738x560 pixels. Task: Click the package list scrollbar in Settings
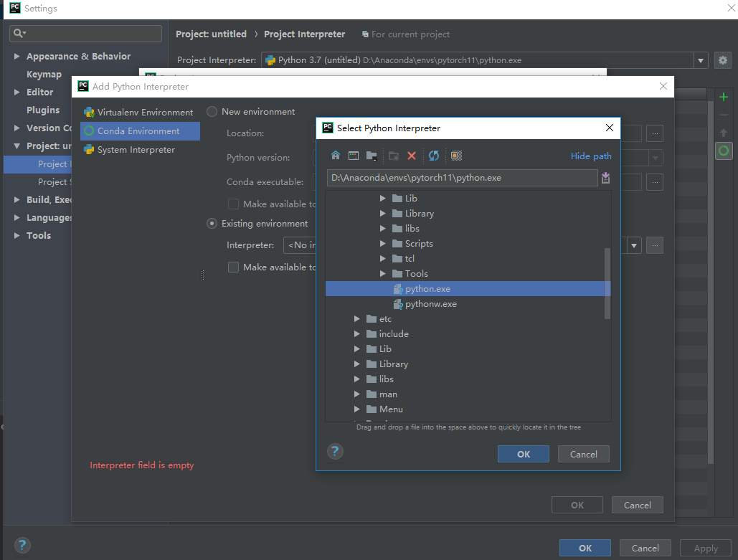coord(711,283)
